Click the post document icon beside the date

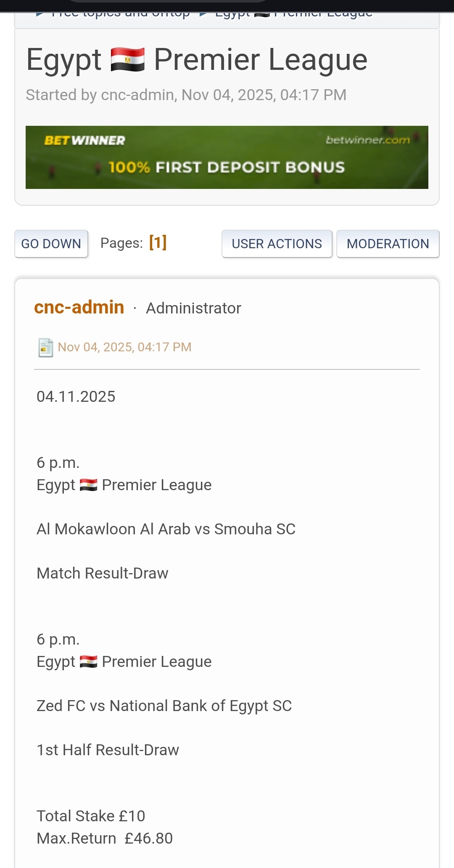tap(45, 348)
